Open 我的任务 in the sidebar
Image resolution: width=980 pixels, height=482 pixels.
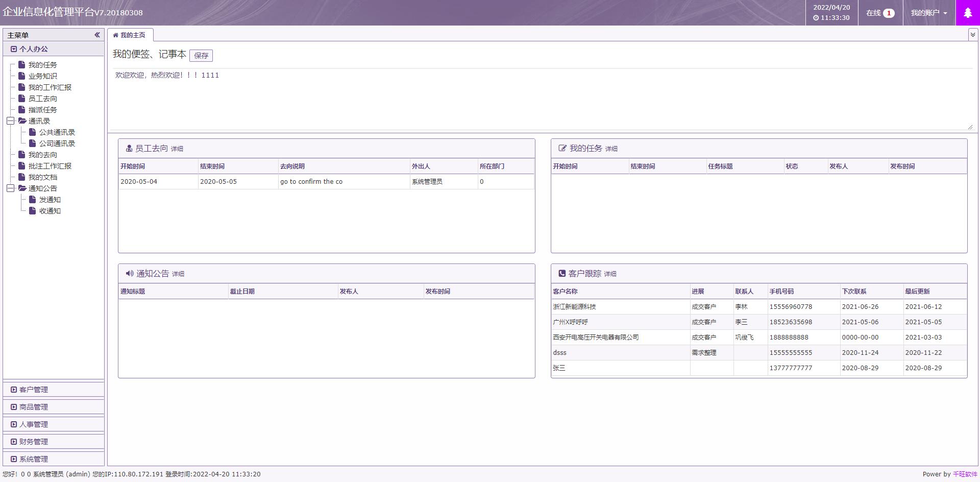pos(43,65)
